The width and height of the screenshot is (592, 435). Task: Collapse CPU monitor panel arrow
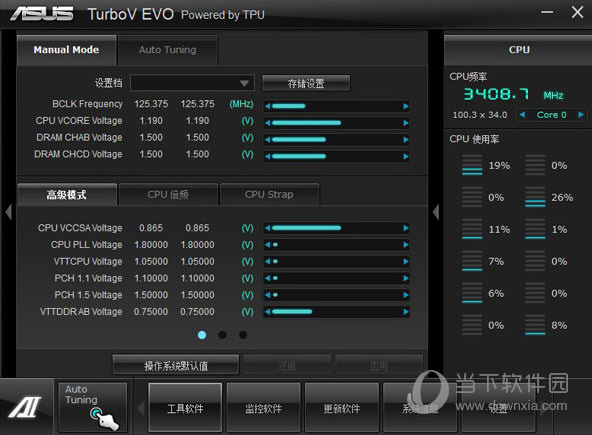[436, 212]
